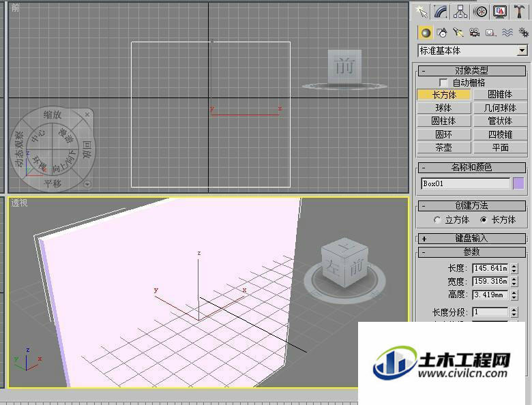
Task: Open the Motion command panel tab
Action: click(480, 12)
